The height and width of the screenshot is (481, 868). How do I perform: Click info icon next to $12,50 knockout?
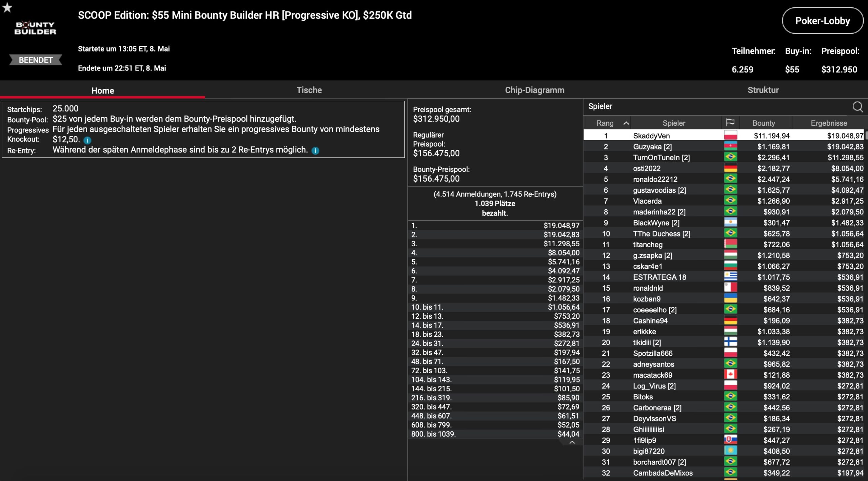coord(87,140)
